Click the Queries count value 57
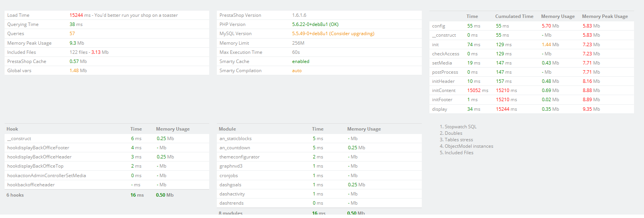This screenshot has width=644, height=218. [72, 34]
